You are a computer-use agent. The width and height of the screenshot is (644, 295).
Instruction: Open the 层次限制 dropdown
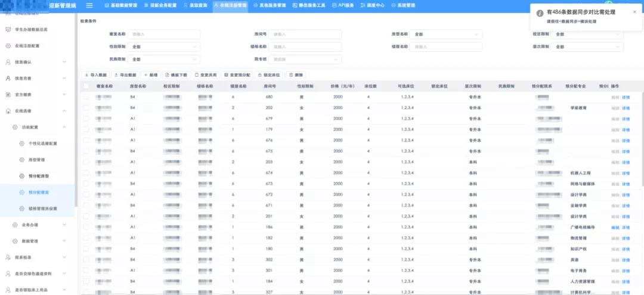coord(587,46)
